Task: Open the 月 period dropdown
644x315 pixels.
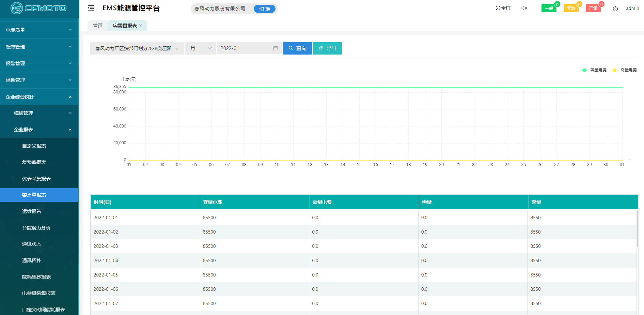Action: pyautogui.click(x=200, y=48)
